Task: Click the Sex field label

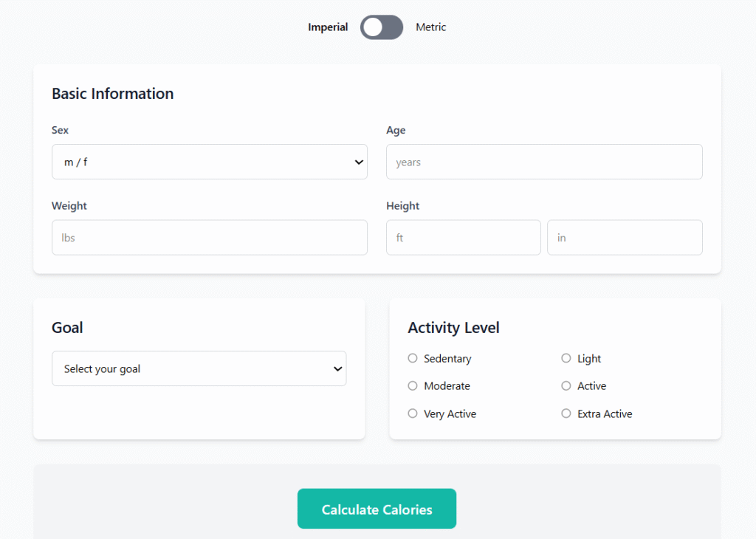Action: click(60, 130)
